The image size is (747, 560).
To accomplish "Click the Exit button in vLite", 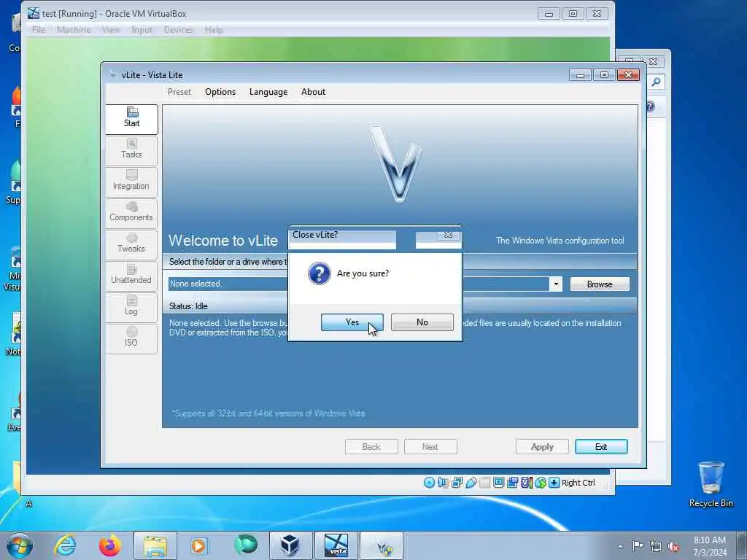I will (601, 447).
